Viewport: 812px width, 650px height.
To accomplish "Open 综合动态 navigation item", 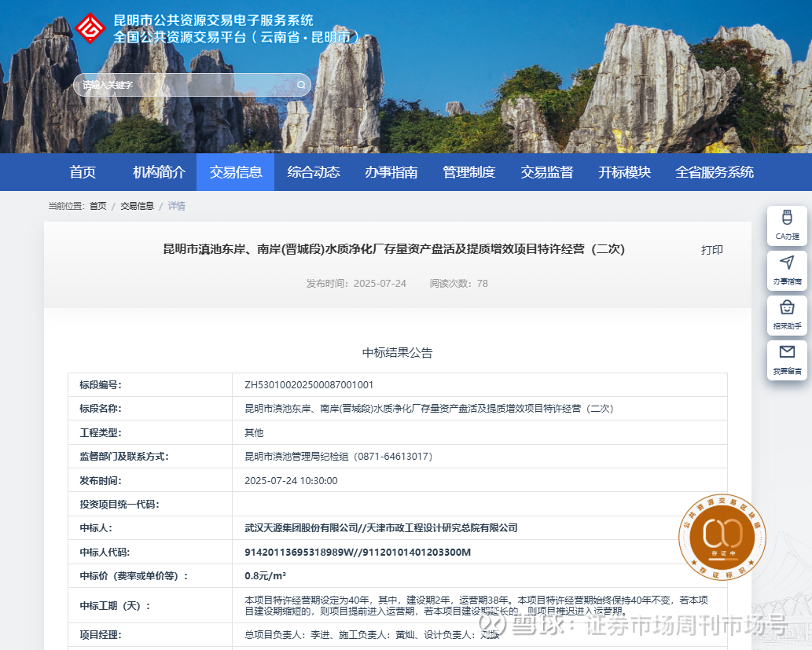I will pyautogui.click(x=314, y=172).
